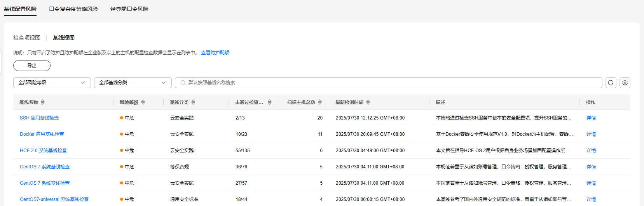Select the 检查项视图 view
This screenshot has width=644, height=206.
(x=27, y=38)
